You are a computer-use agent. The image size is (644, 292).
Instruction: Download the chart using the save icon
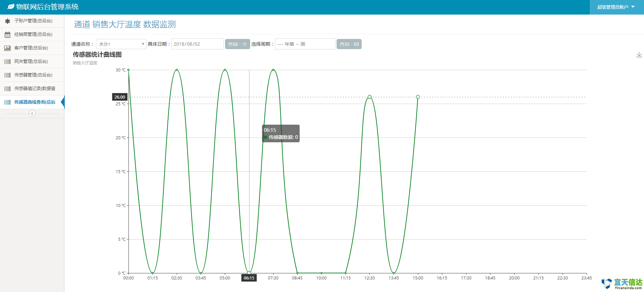coord(639,55)
